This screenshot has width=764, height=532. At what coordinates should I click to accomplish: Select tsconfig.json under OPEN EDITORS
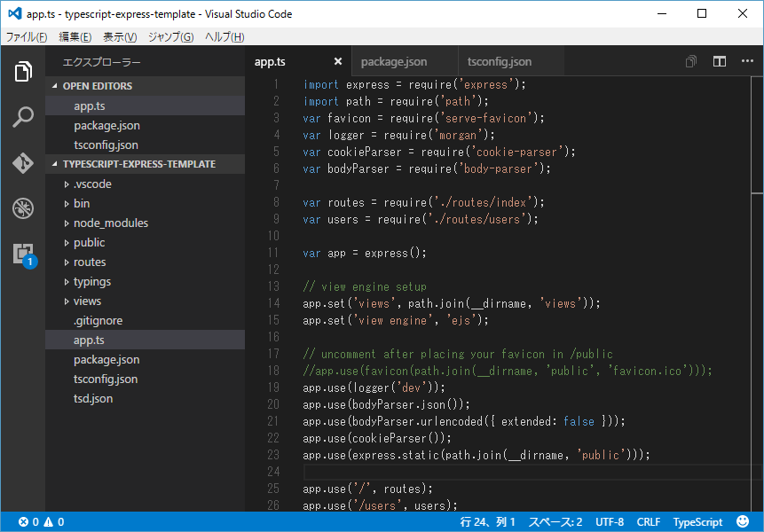146,145
